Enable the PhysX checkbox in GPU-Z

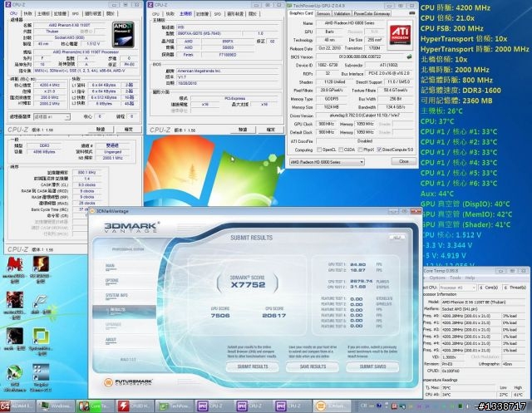[360, 150]
